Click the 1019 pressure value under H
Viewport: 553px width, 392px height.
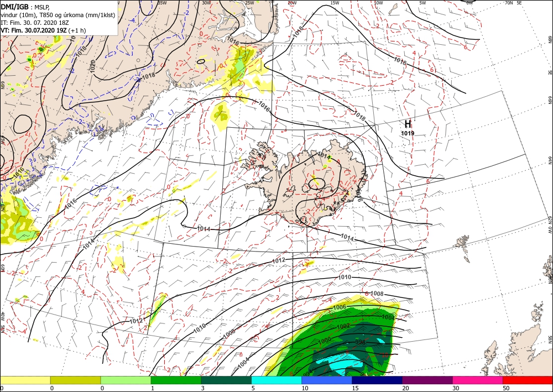click(x=408, y=133)
